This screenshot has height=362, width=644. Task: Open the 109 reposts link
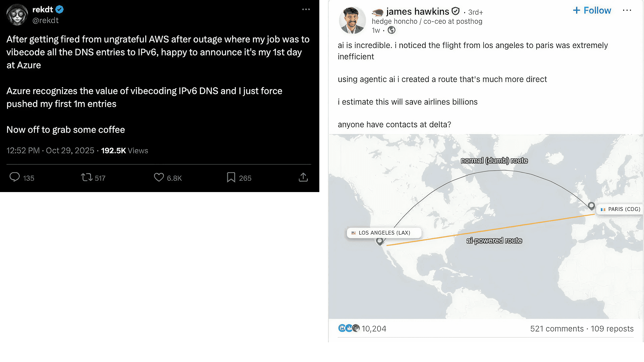click(612, 329)
